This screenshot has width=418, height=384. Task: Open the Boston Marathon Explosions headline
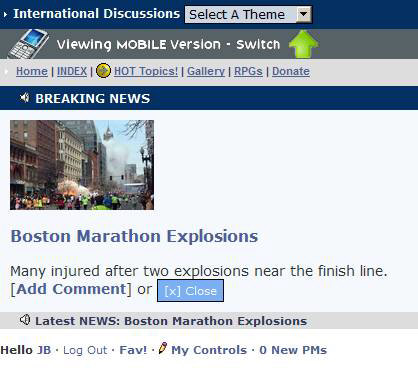pyautogui.click(x=134, y=236)
